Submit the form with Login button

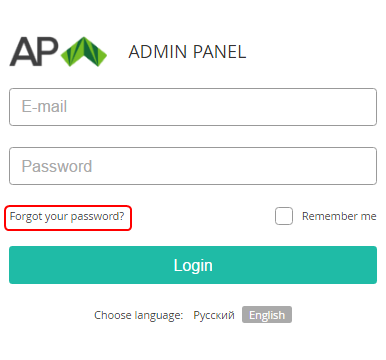[193, 265]
